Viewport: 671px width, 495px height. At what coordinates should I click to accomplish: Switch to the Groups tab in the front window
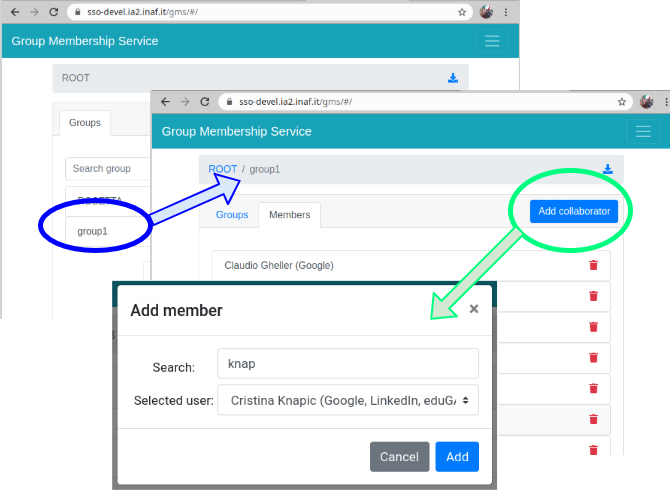pos(232,215)
